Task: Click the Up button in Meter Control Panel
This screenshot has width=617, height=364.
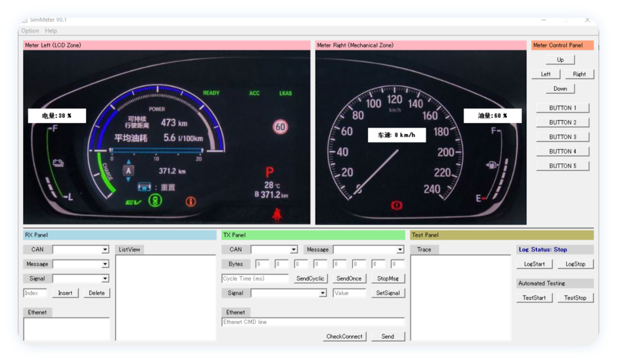Action: (560, 60)
